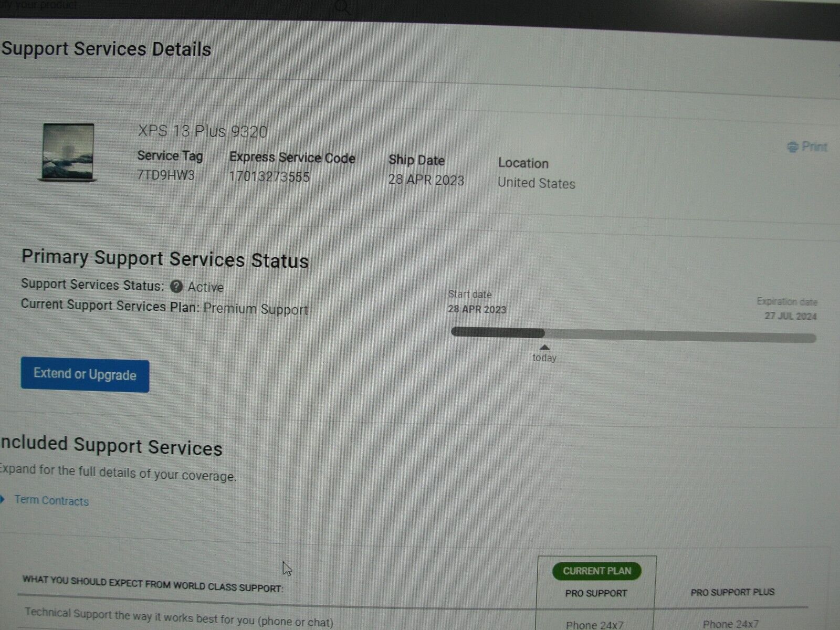Click the Technical Support row text
The height and width of the screenshot is (630, 840).
(179, 617)
